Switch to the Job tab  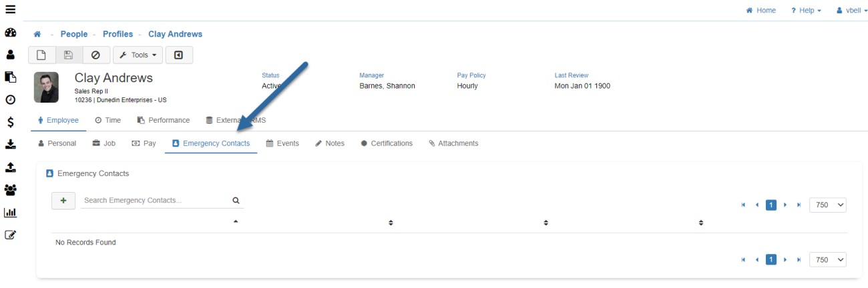(x=103, y=143)
